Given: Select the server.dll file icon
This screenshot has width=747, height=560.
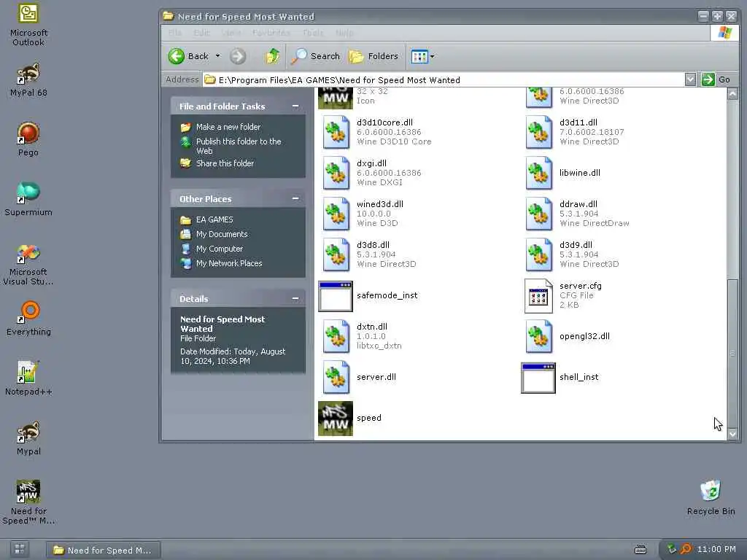Looking at the screenshot, I should (x=336, y=377).
